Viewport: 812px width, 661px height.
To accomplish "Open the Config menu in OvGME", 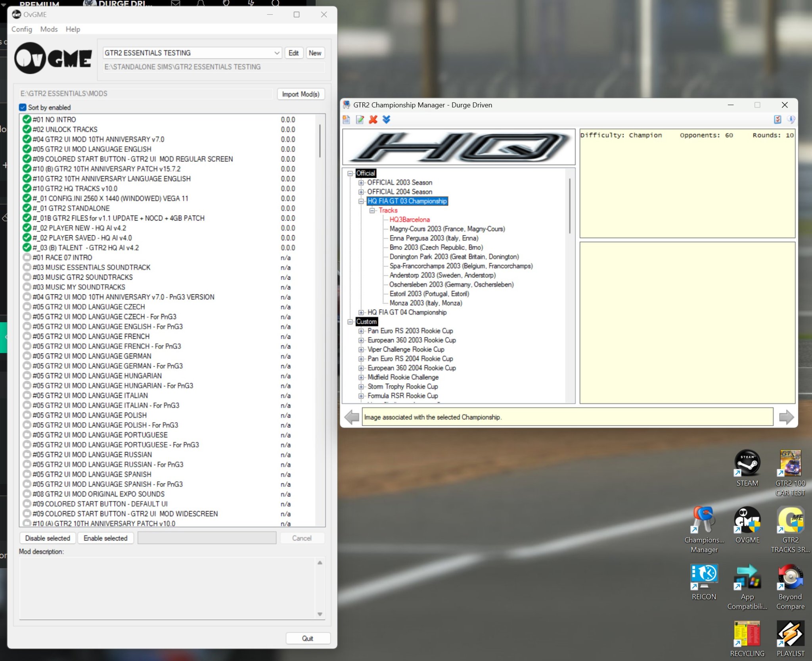I will (22, 29).
